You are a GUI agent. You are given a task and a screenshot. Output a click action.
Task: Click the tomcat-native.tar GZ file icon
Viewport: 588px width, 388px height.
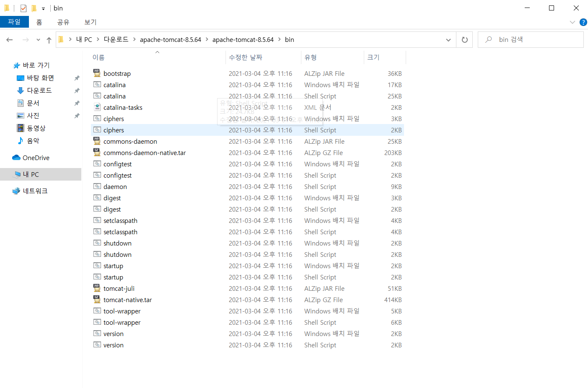[97, 300]
